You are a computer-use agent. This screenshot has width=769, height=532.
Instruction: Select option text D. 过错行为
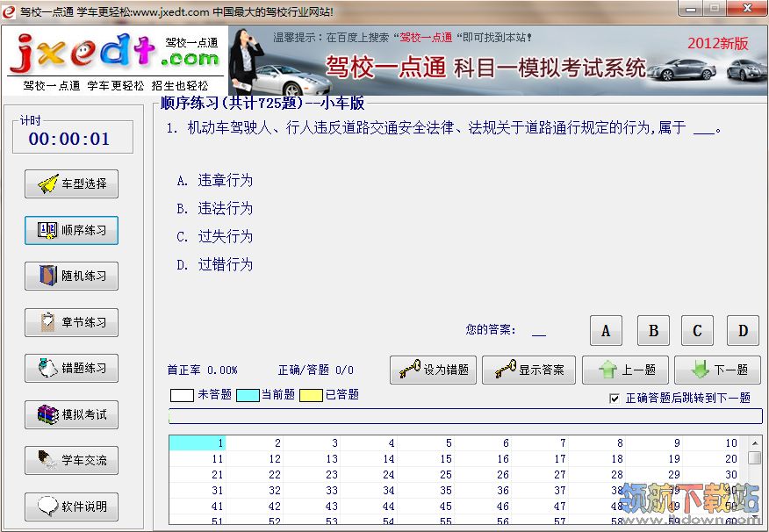215,265
